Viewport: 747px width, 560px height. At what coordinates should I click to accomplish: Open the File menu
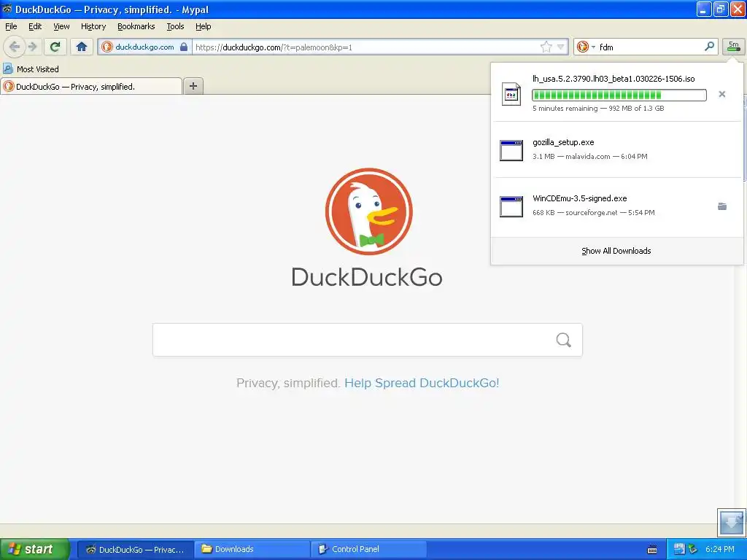[x=11, y=26]
